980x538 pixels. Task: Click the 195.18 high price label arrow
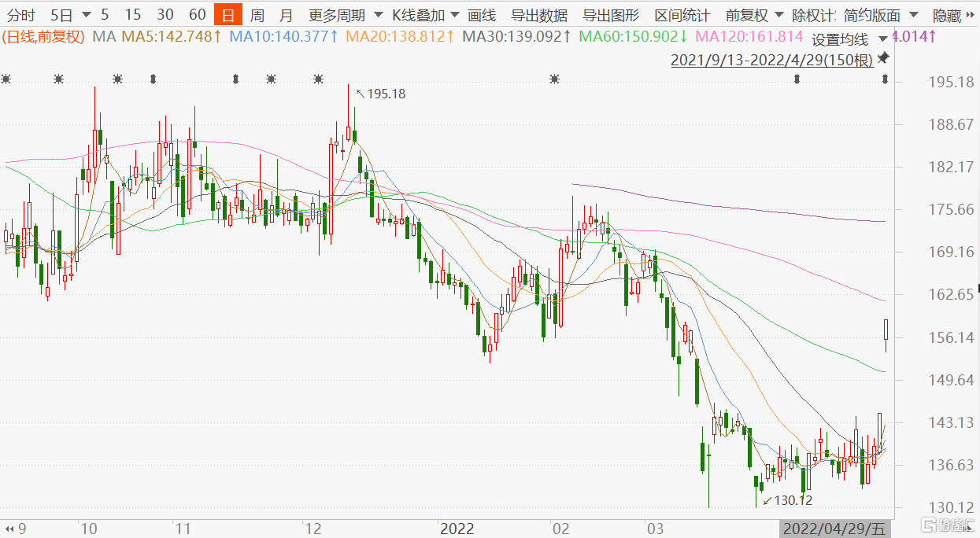pos(361,94)
